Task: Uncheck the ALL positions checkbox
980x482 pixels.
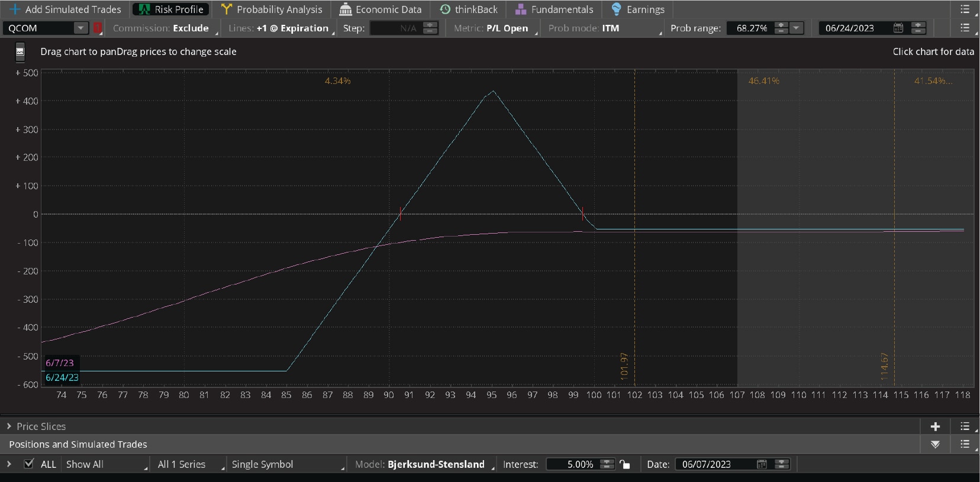Action: 28,464
